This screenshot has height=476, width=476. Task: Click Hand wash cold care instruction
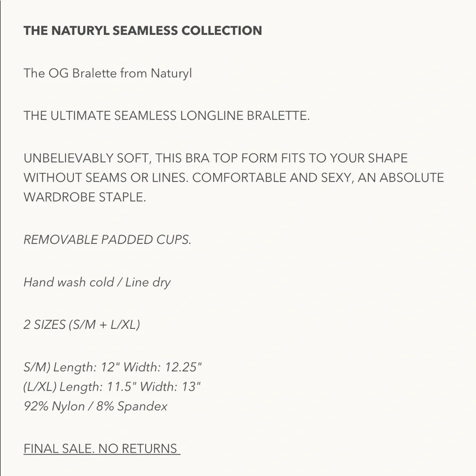click(x=69, y=282)
